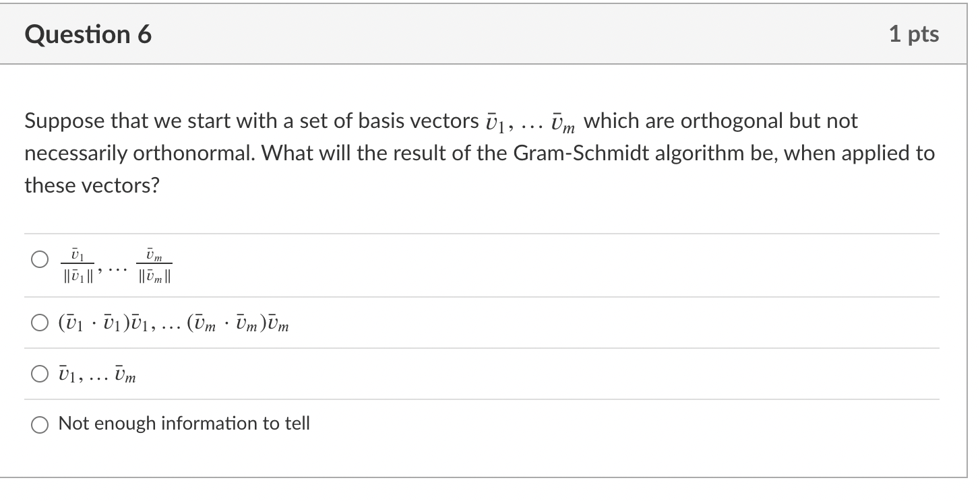This screenshot has height=501, width=980.
Task: Click the Question 6 heading
Action: [x=86, y=33]
